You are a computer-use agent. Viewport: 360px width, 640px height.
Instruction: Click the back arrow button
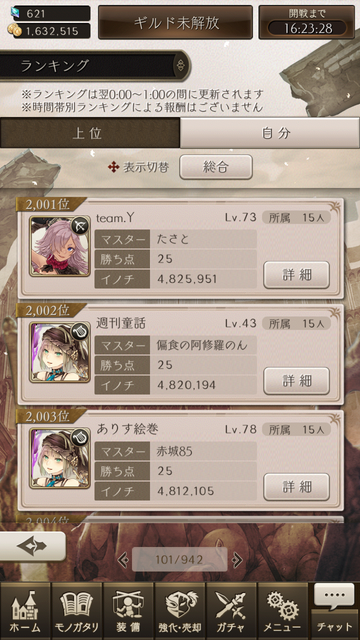coord(33,546)
